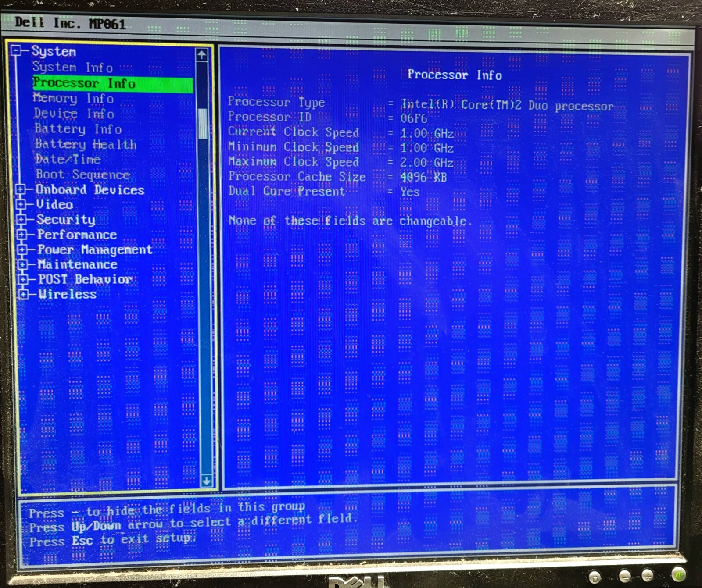Click 'Press - to hide the fields' hint
The image size is (702, 588).
(x=167, y=510)
